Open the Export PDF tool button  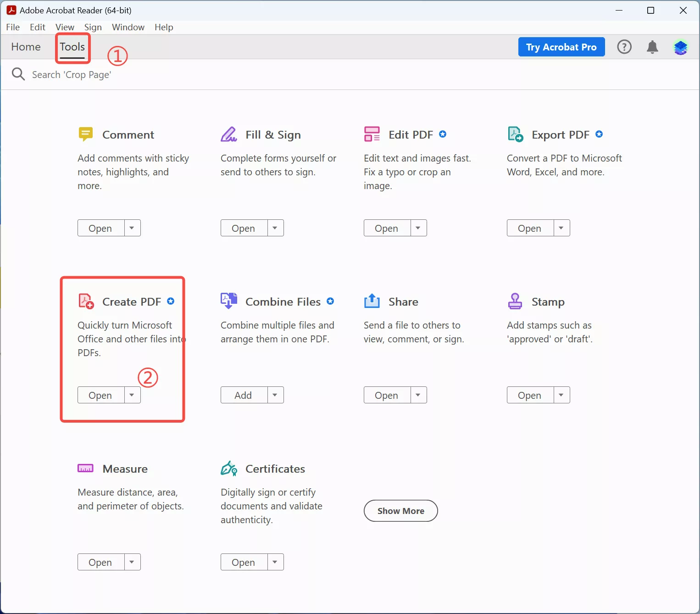(530, 228)
